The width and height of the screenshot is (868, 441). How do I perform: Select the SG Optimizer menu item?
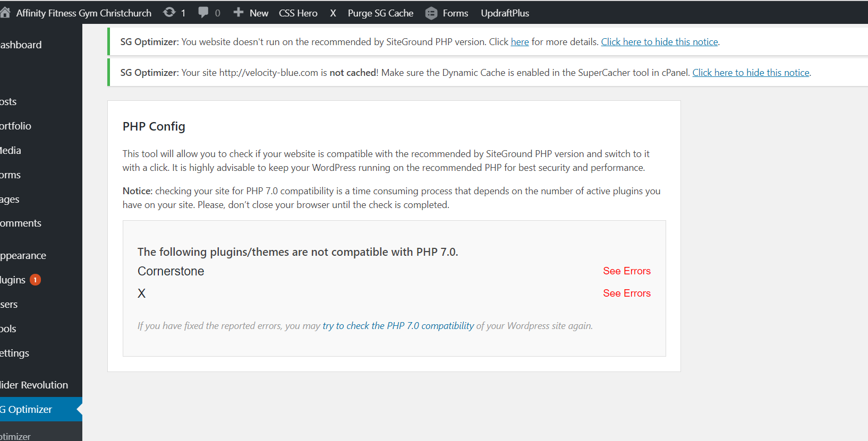(x=27, y=410)
